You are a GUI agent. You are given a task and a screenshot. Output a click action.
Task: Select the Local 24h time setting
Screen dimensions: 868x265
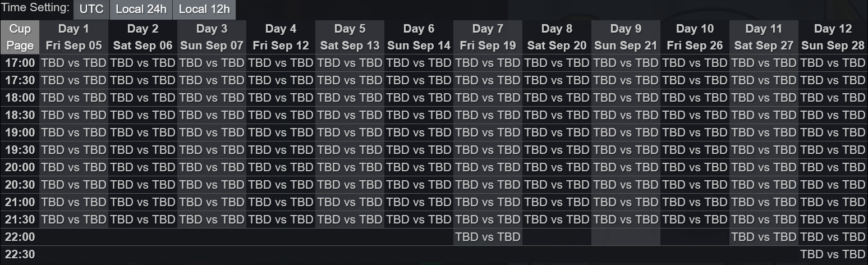(141, 10)
